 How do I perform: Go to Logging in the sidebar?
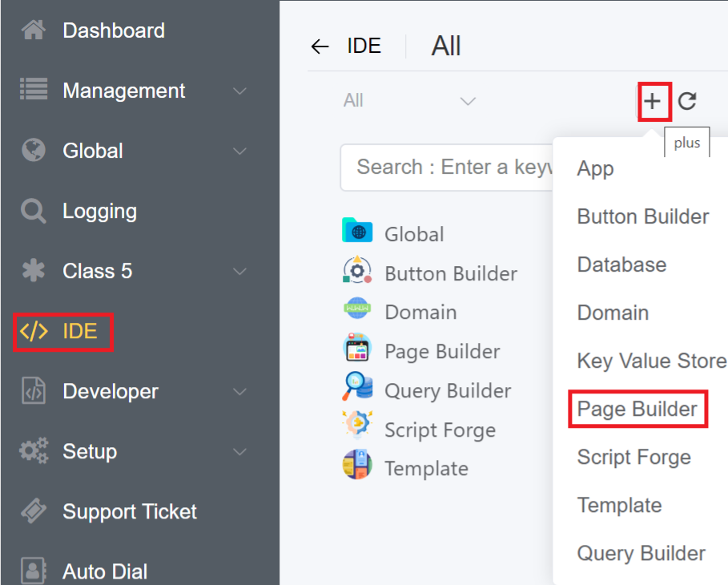pos(99,212)
